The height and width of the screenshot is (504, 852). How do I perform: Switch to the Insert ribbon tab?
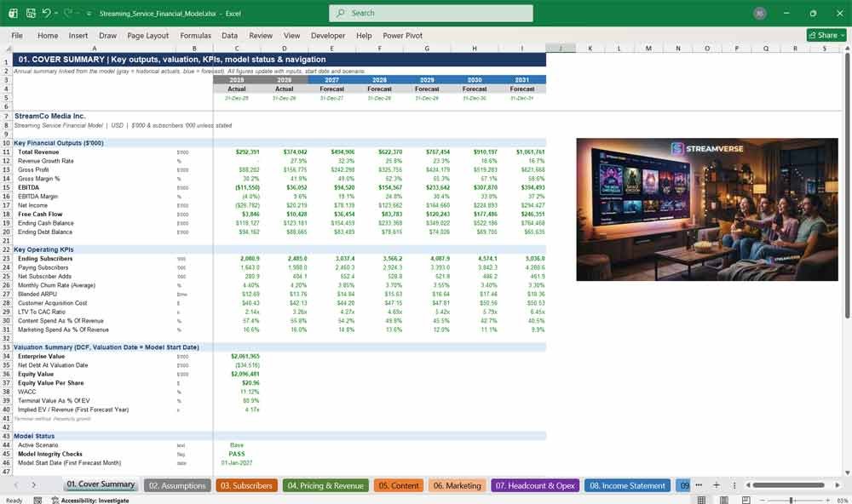tap(78, 35)
